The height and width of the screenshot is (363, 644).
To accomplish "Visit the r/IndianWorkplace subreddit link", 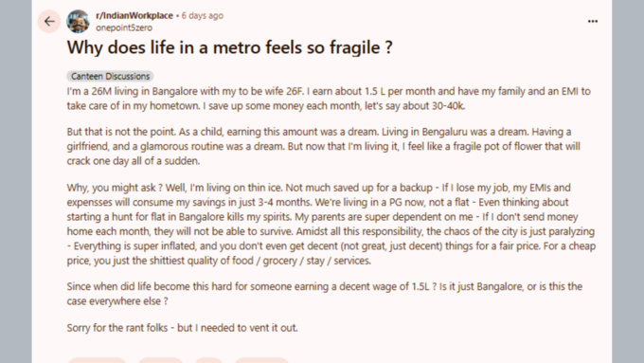I will click(x=134, y=15).
